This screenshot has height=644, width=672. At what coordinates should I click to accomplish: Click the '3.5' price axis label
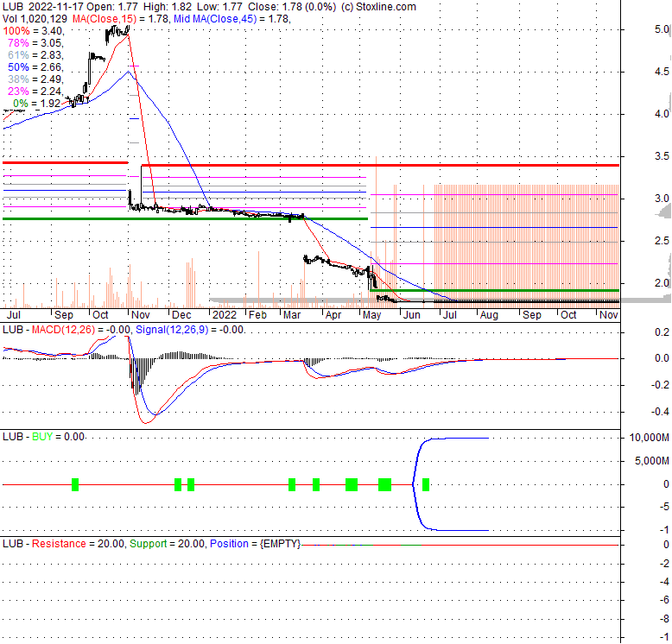662,156
